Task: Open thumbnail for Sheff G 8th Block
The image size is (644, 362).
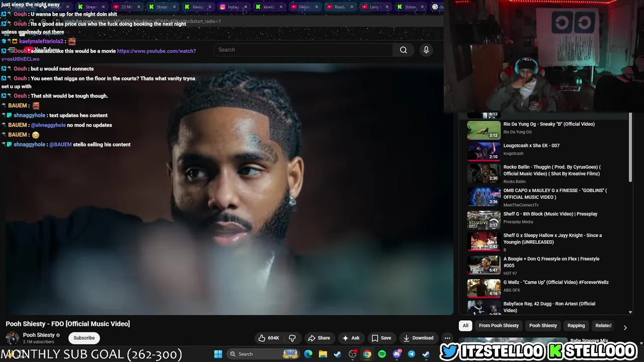Action: click(x=484, y=220)
